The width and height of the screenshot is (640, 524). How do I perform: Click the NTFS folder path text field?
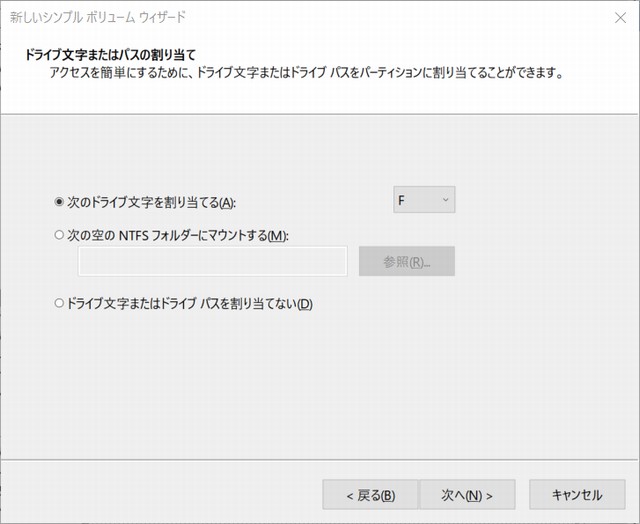click(x=212, y=262)
